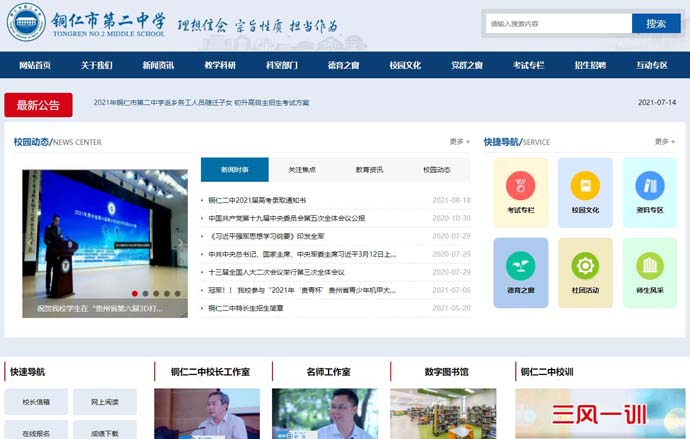Open the 校长信箱 quick link
Viewport: 690px width, 439px height.
[x=36, y=402]
